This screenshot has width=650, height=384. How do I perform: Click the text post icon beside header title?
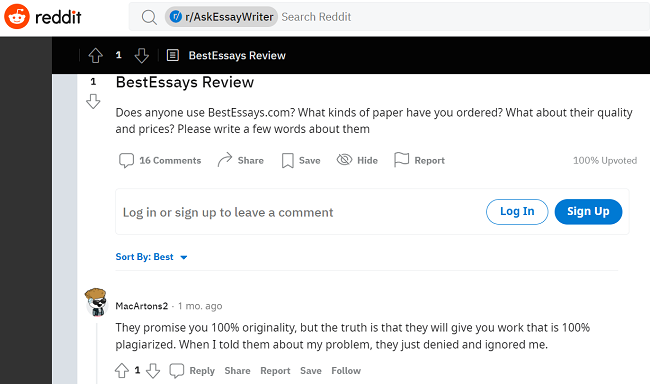coord(172,55)
